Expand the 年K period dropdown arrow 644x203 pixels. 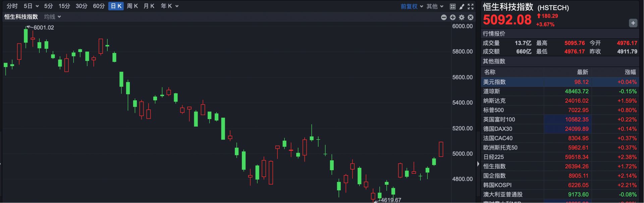tap(177, 6)
